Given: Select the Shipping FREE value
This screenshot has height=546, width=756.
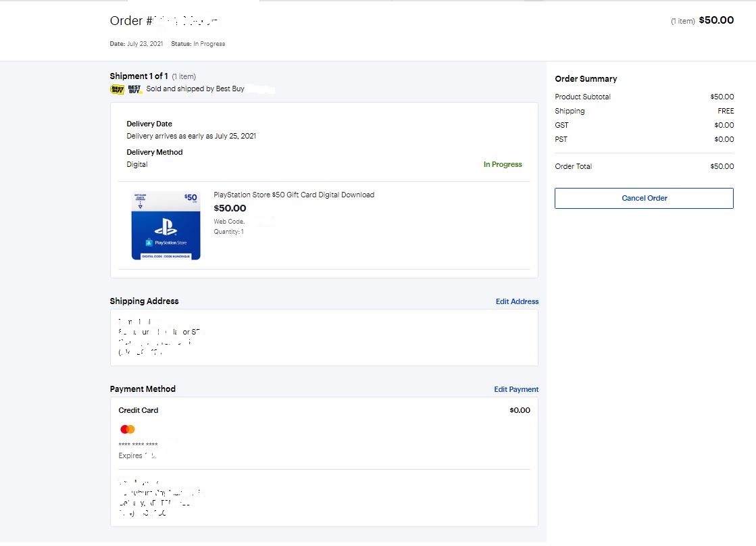Looking at the screenshot, I should (726, 111).
